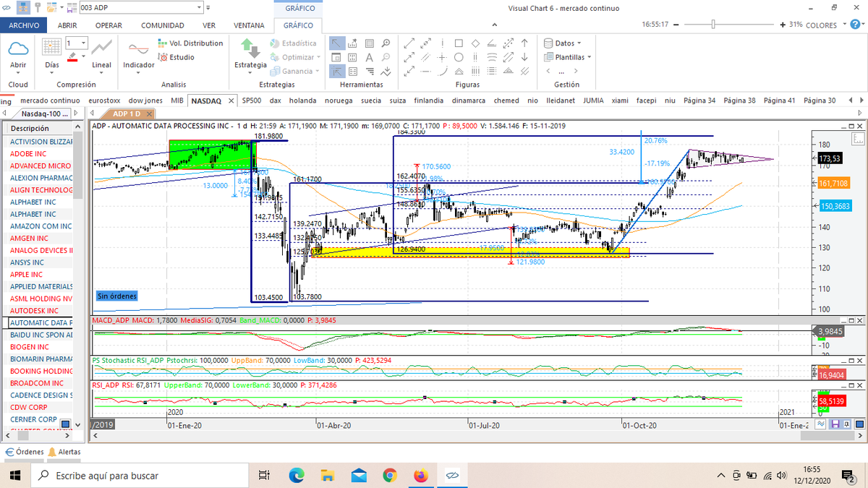
Task: Select the arrow pointer tool
Action: (x=338, y=43)
